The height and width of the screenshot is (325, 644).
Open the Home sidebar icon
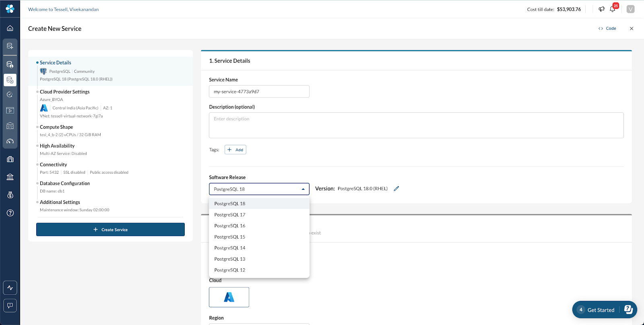coord(10,28)
